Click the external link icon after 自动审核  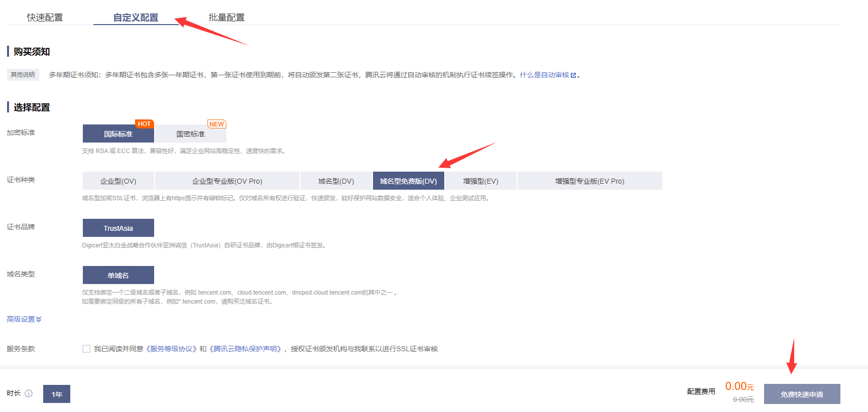pyautogui.click(x=573, y=75)
